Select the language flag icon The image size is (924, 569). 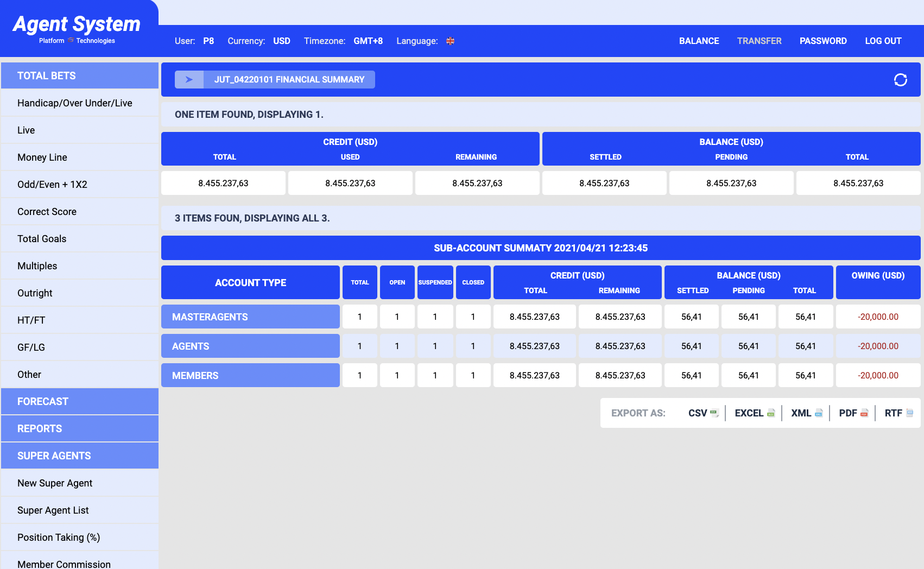point(450,41)
